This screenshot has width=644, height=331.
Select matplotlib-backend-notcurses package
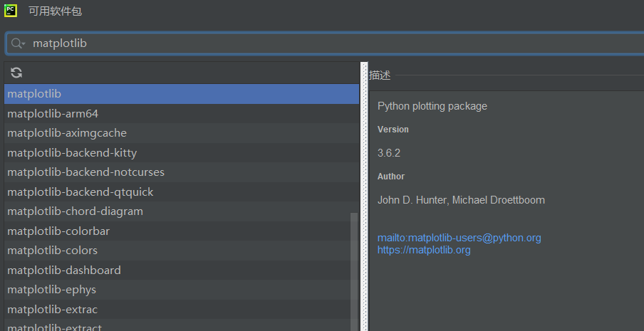85,172
